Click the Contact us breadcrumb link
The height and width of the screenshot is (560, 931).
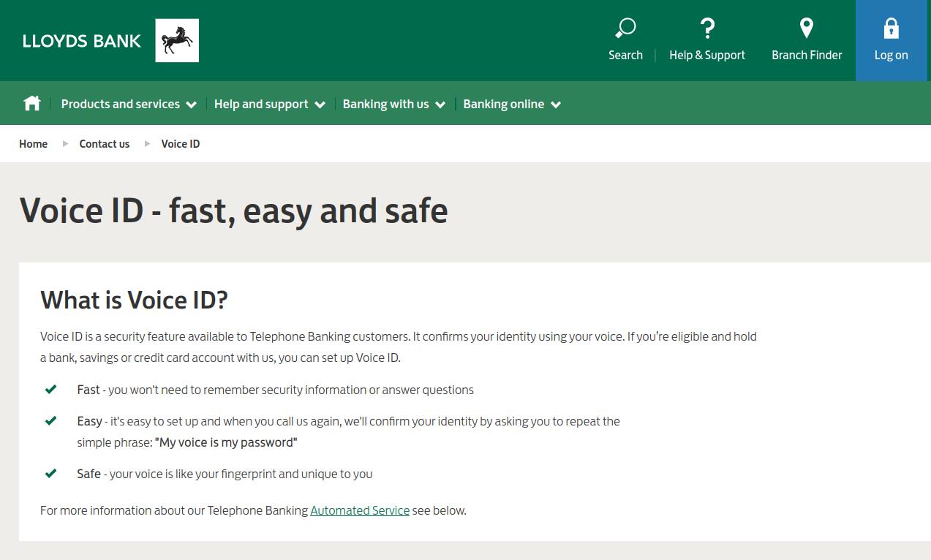point(105,144)
